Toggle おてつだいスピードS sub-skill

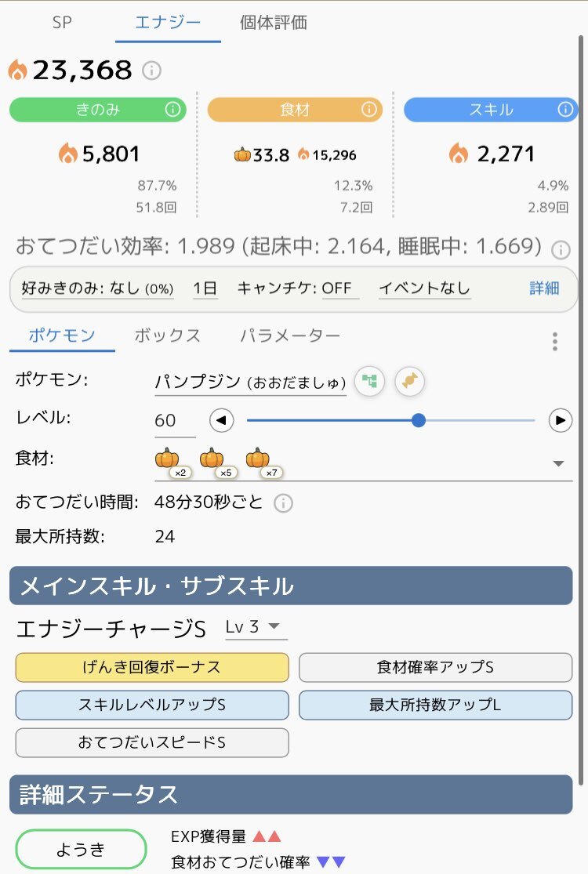tap(152, 742)
